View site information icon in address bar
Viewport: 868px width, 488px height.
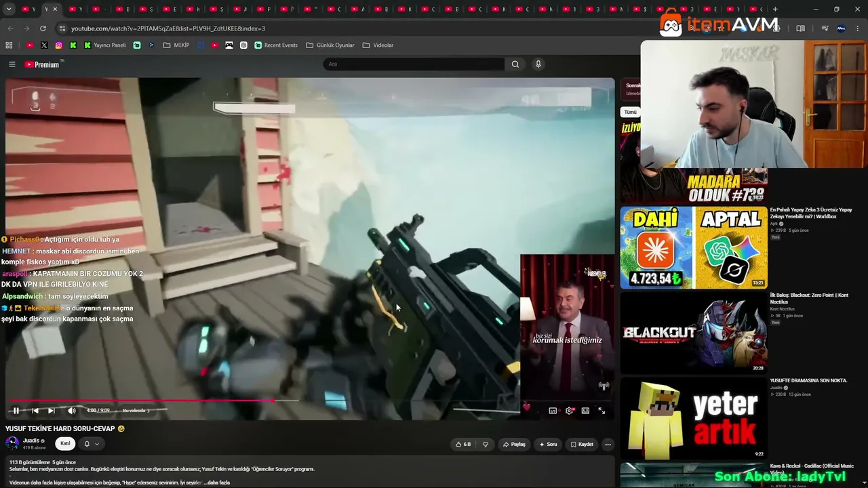coord(62,28)
